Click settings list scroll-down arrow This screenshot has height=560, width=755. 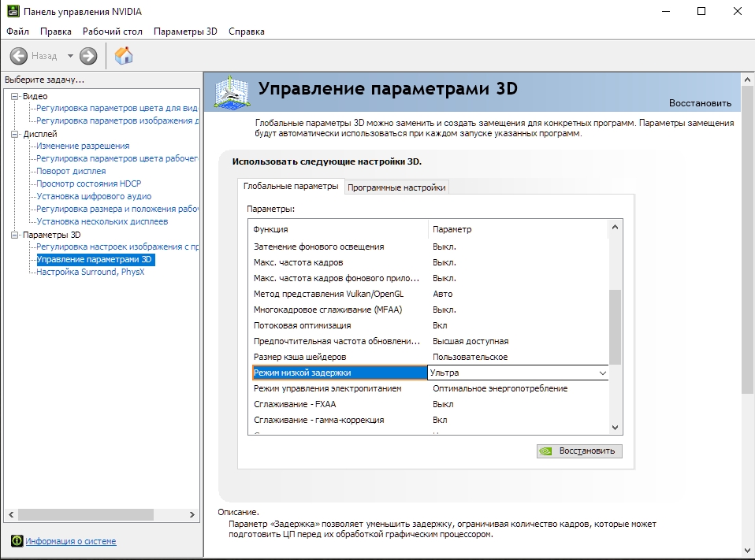(x=615, y=427)
